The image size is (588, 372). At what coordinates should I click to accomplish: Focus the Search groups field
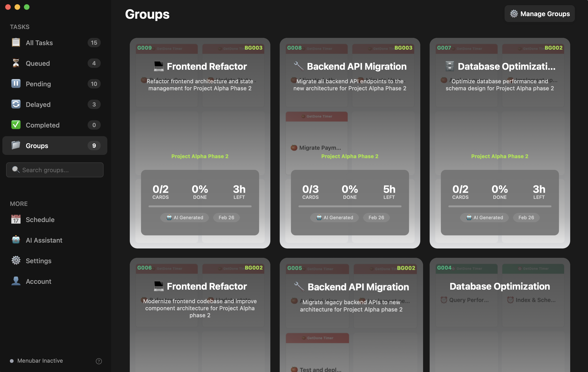(55, 170)
